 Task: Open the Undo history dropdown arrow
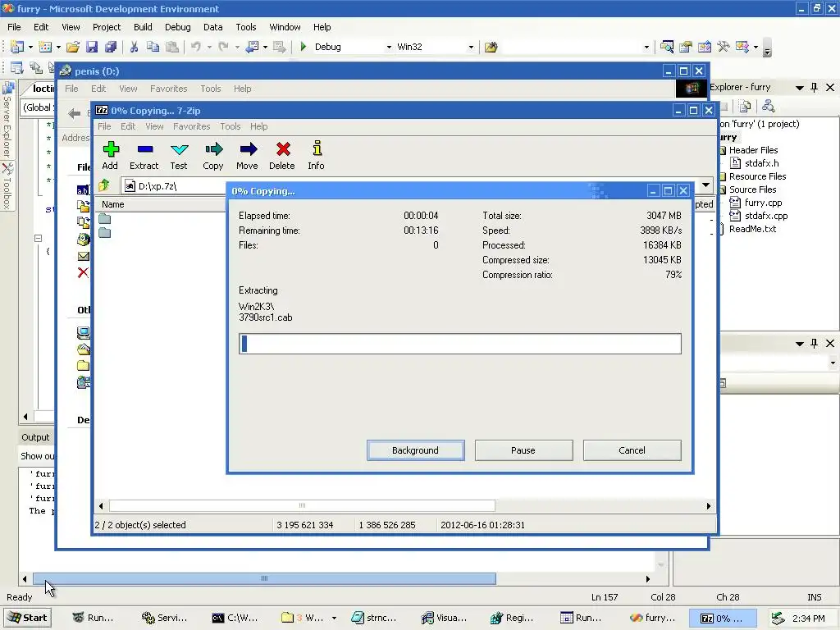[x=209, y=47]
